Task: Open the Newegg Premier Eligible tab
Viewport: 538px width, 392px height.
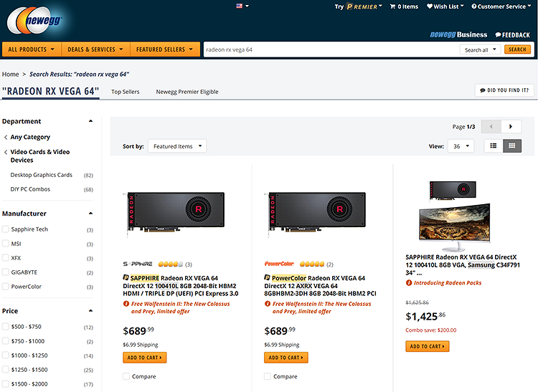Action: (187, 92)
